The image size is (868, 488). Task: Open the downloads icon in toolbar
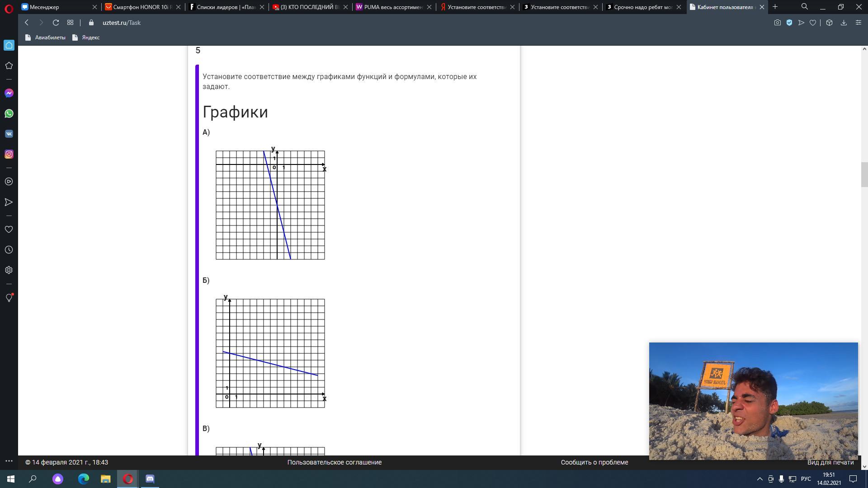tap(844, 23)
